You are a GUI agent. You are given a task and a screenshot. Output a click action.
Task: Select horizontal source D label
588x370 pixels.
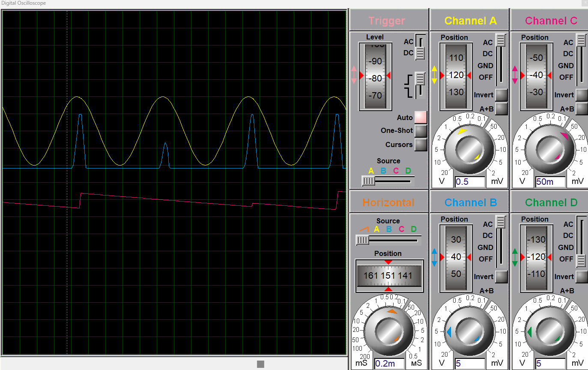(x=414, y=229)
